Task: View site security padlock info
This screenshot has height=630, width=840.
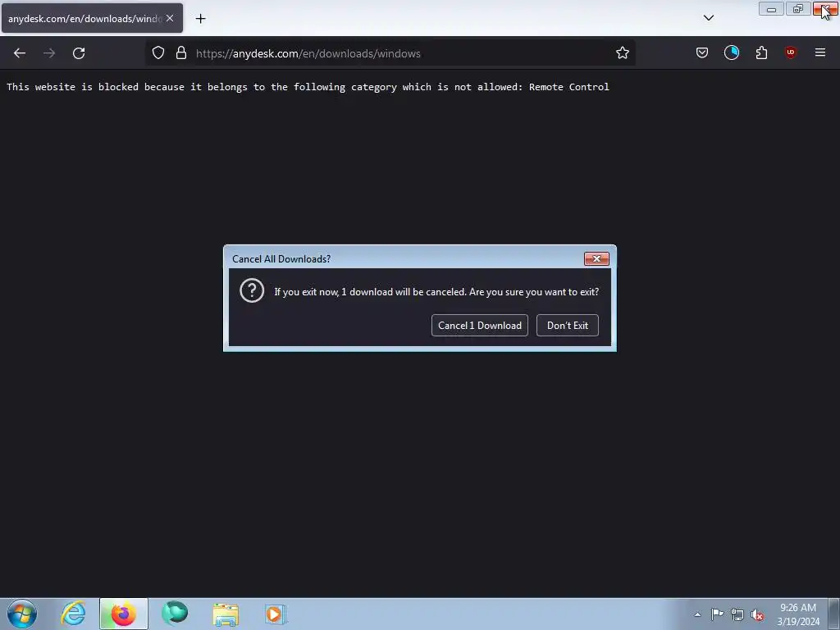Action: tap(181, 53)
